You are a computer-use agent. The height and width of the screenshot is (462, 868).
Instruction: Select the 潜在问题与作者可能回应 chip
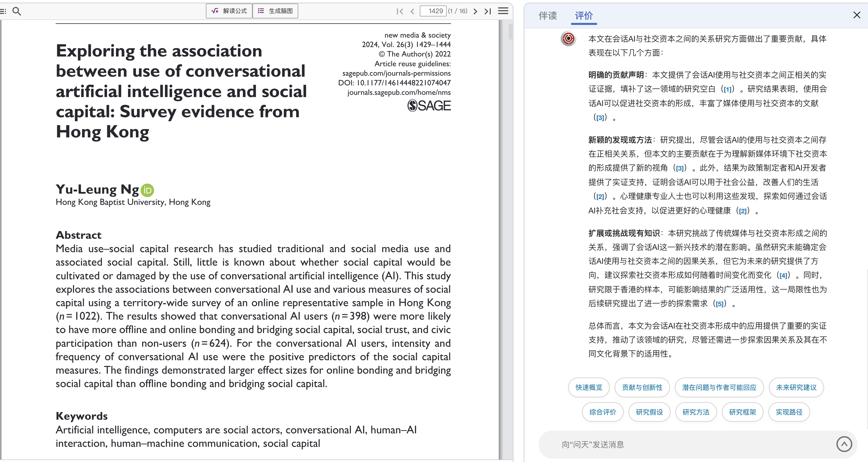pos(719,387)
